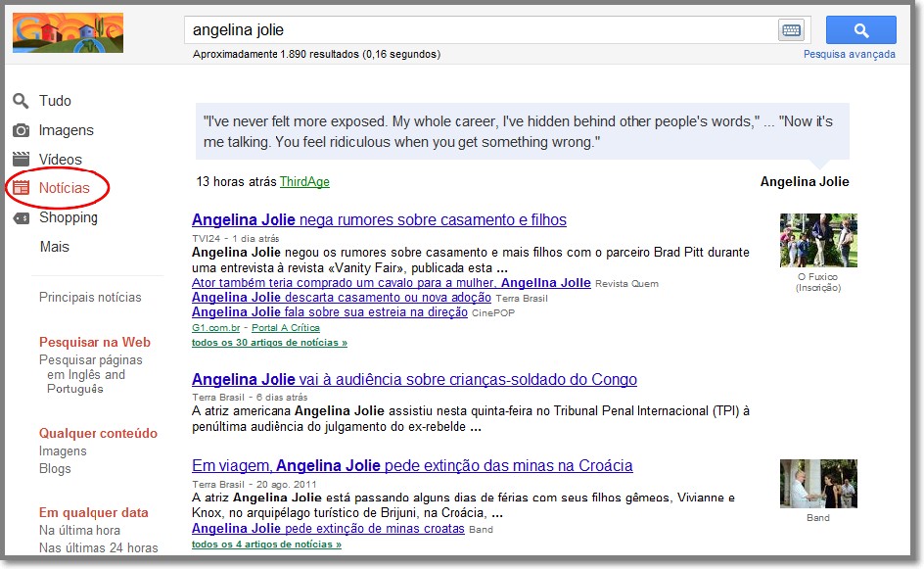Select Principais notícias filter
Viewport: 924px width, 569px height.
[90, 297]
